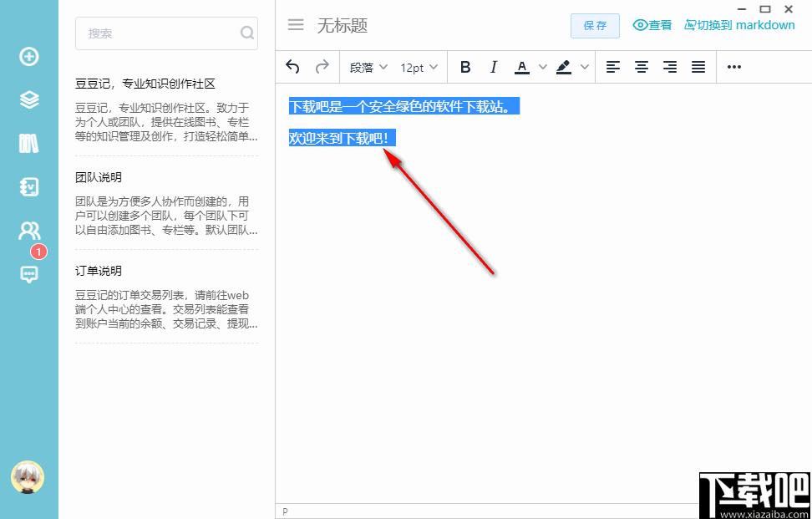Open the 订单说明 note
812x519 pixels.
(99, 271)
